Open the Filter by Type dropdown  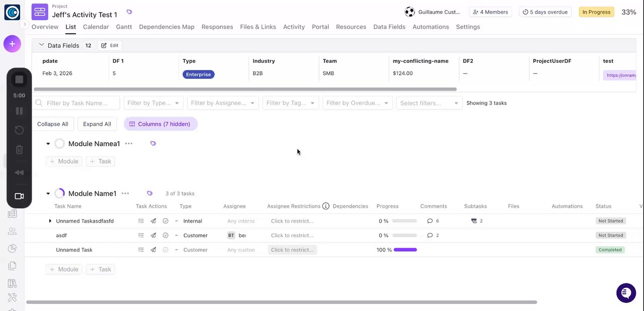153,103
